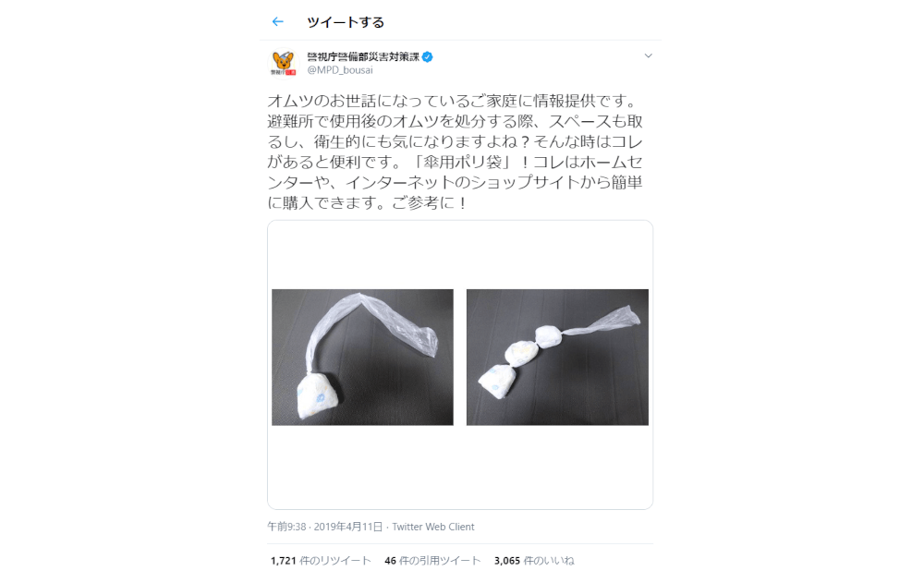
Task: Click the blue verified badge icon
Action: 428,57
